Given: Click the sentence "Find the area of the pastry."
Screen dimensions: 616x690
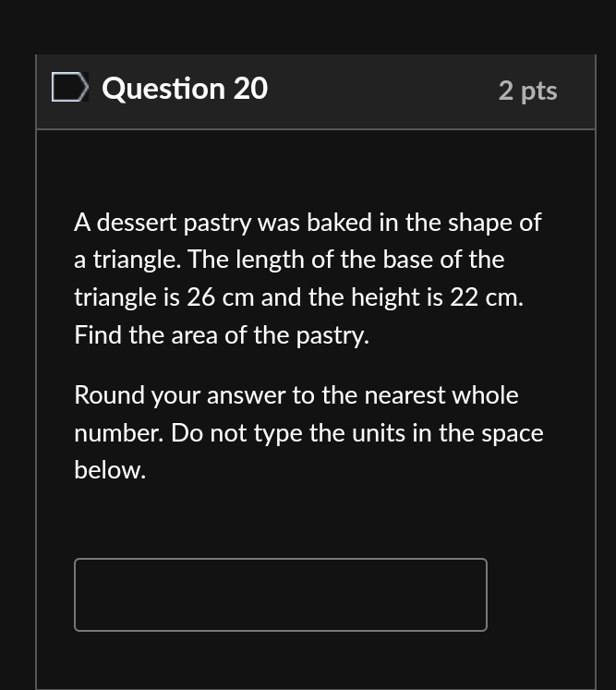Looking at the screenshot, I should pos(222,335).
